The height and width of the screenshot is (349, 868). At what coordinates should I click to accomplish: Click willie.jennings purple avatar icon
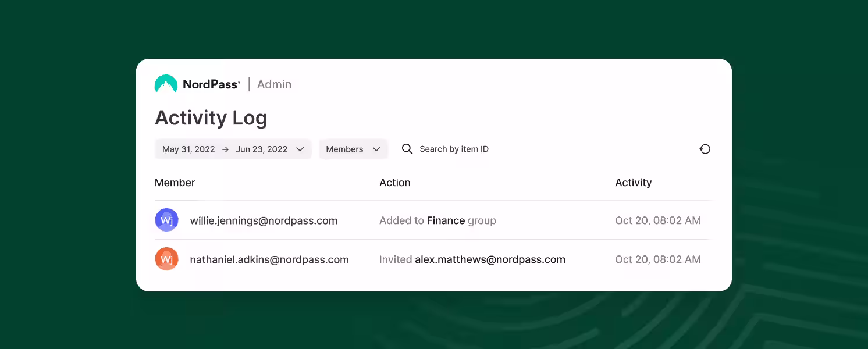coord(166,220)
